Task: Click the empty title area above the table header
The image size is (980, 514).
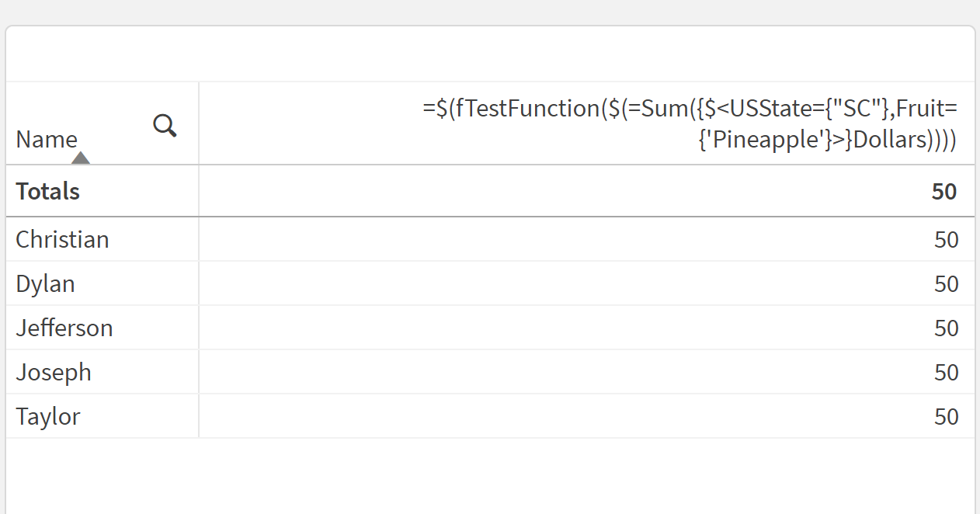Action: point(489,54)
